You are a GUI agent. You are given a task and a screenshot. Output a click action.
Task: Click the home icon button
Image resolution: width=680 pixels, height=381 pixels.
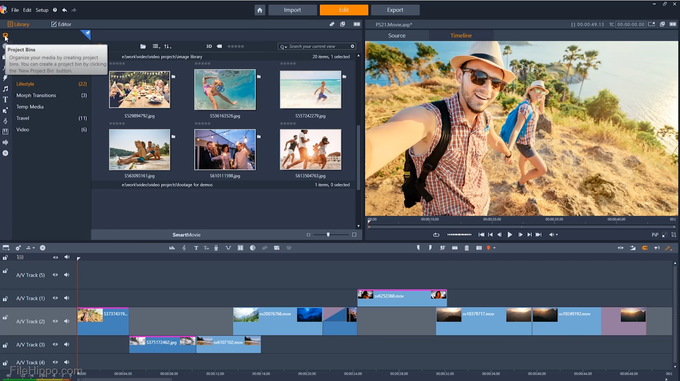[x=259, y=10]
